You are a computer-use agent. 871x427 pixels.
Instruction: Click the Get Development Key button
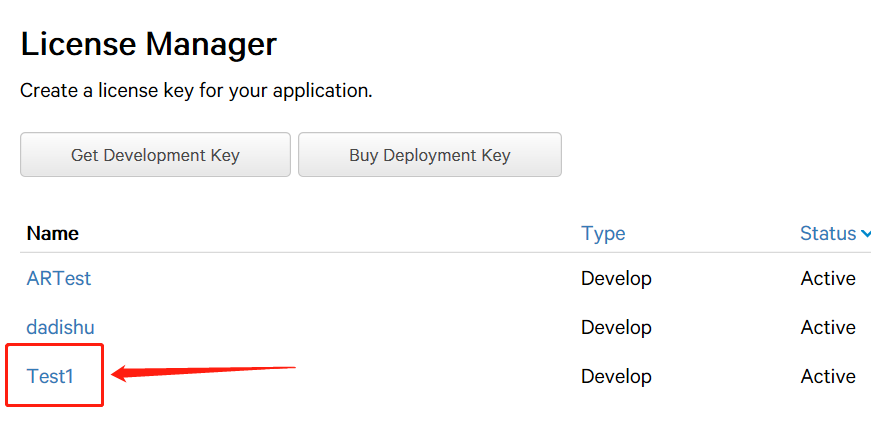(155, 155)
